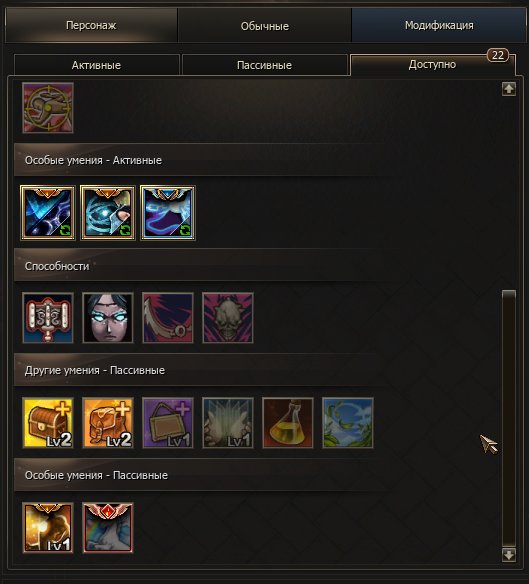
Task: Select the yellow potion flask passive skill
Action: click(288, 423)
